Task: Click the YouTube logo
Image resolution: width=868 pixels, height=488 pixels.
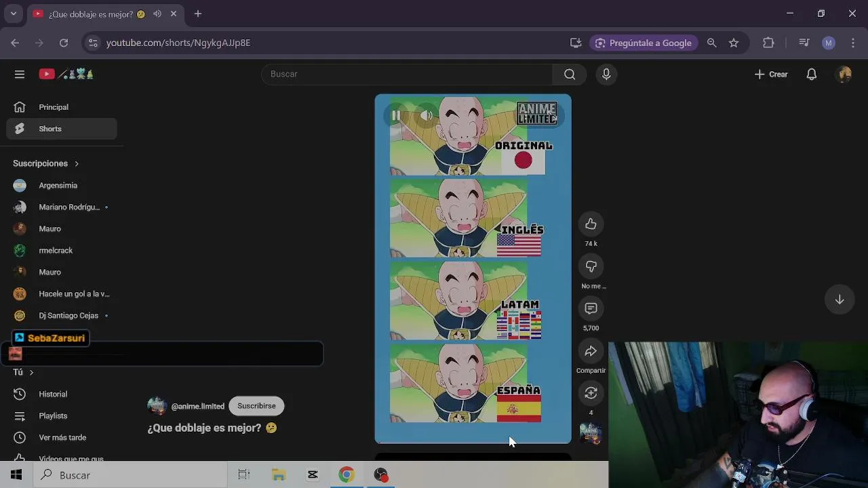Action: (x=66, y=74)
